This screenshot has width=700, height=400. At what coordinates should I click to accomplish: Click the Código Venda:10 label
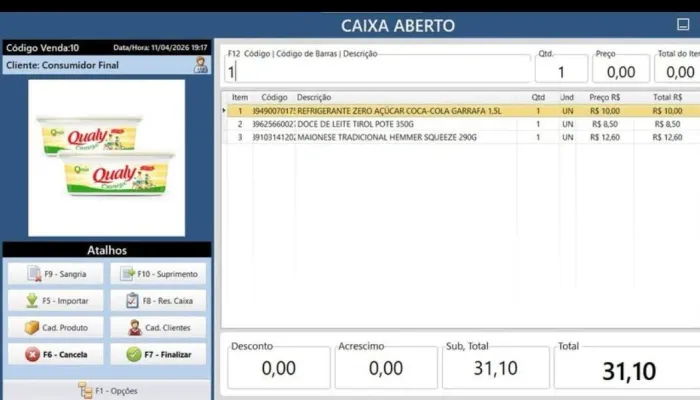[x=42, y=48]
